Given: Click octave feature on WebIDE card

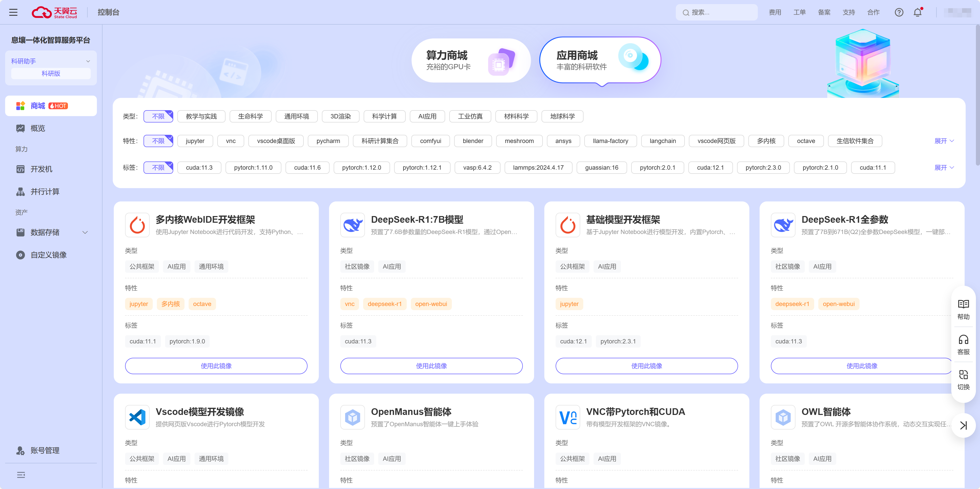Looking at the screenshot, I should pos(202,304).
